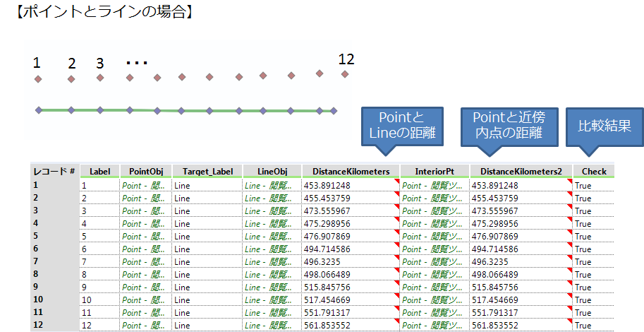Click the point marker labeled 12
644x332 pixels.
pyautogui.click(x=345, y=73)
